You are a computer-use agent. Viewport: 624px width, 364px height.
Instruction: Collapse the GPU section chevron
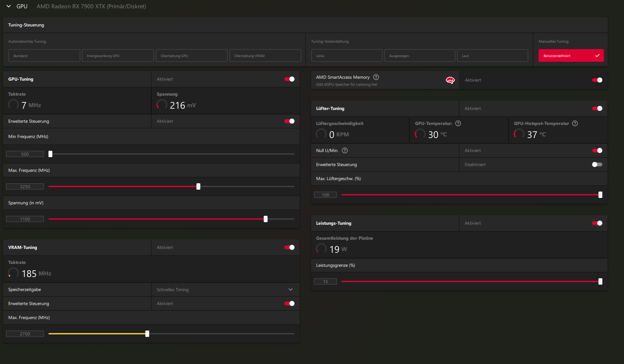(x=9, y=6)
